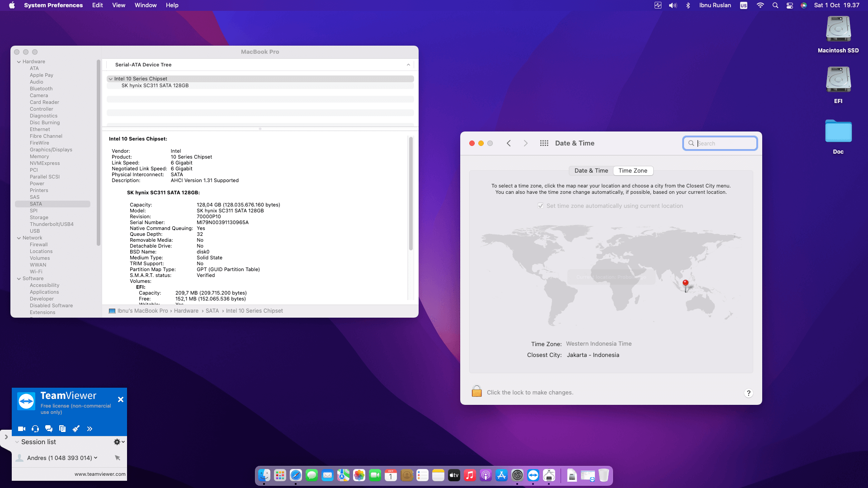Open the View menu
This screenshot has height=488, width=868.
pyautogui.click(x=119, y=5)
